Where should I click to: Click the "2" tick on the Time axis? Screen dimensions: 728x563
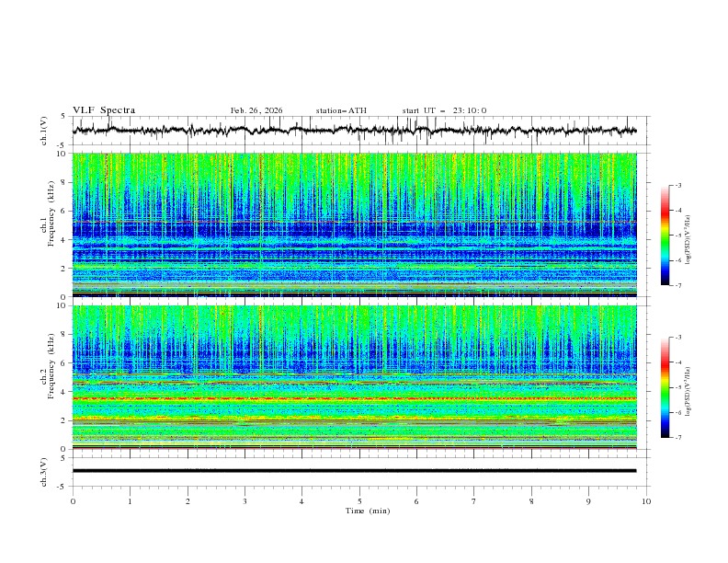(188, 501)
